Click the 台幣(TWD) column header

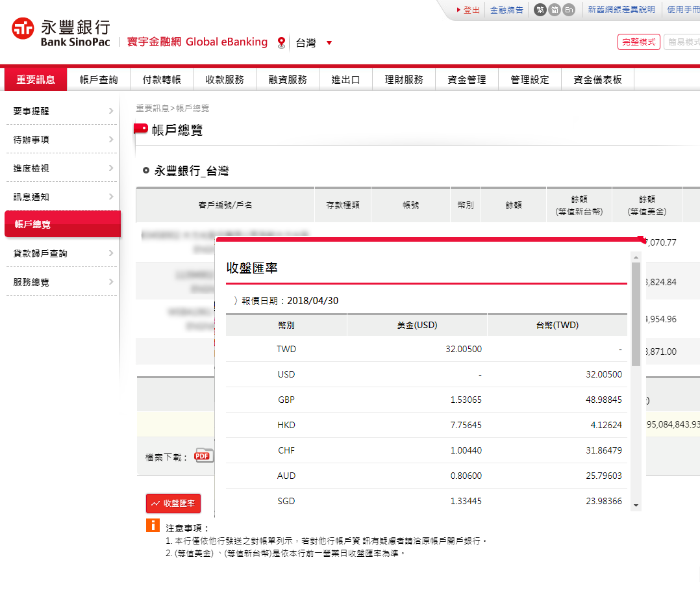coord(557,325)
